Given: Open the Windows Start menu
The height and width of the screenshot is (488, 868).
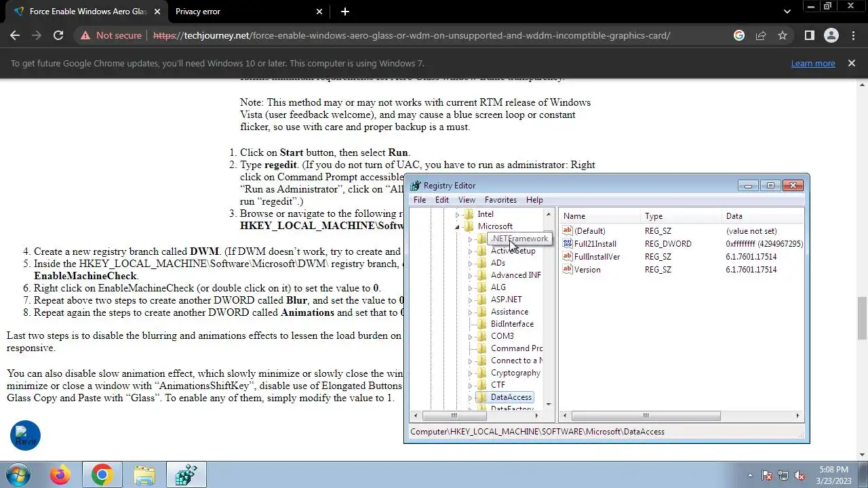Looking at the screenshot, I should coord(18,475).
